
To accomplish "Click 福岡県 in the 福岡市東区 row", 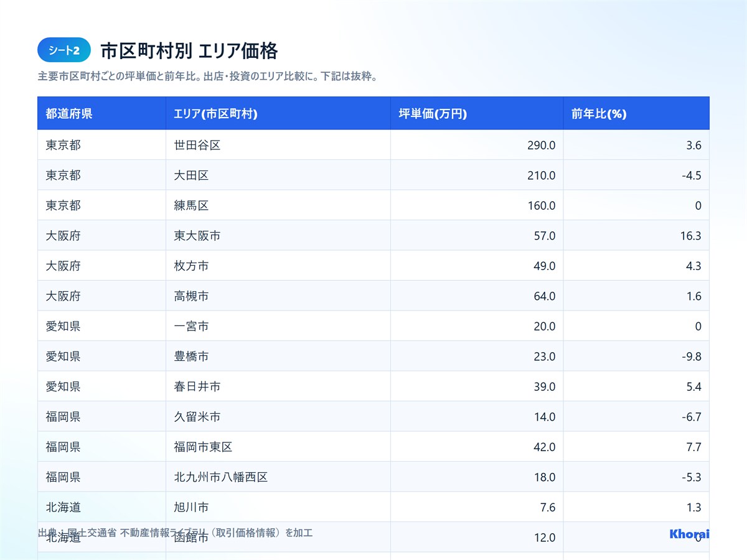I will [63, 447].
